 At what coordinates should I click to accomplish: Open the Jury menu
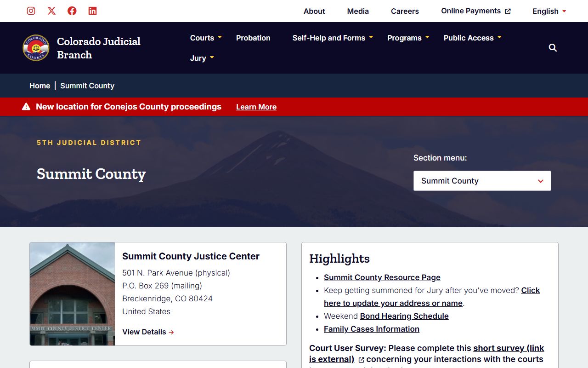tap(202, 58)
